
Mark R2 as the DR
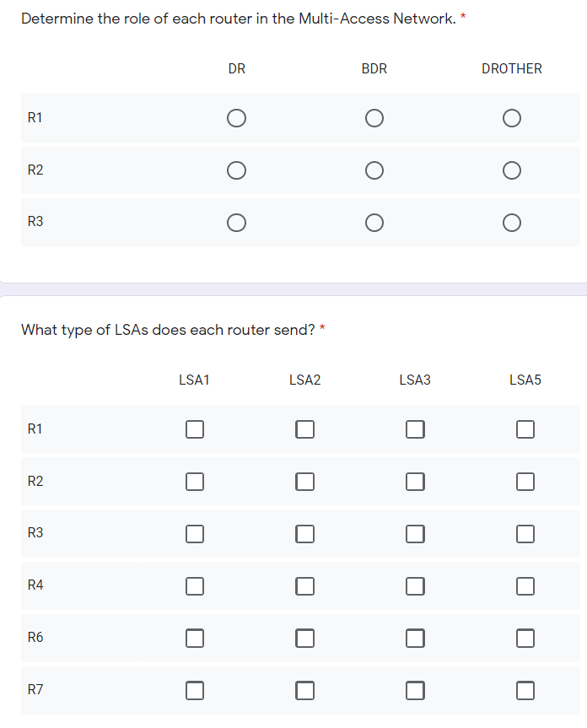tap(236, 170)
